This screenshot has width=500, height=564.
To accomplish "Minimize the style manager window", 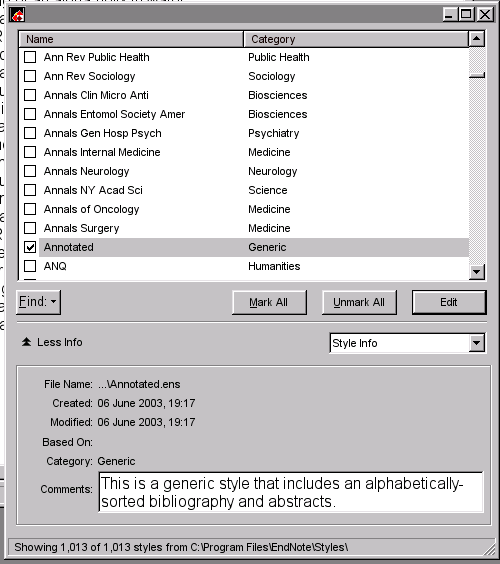I will pyautogui.click(x=449, y=15).
